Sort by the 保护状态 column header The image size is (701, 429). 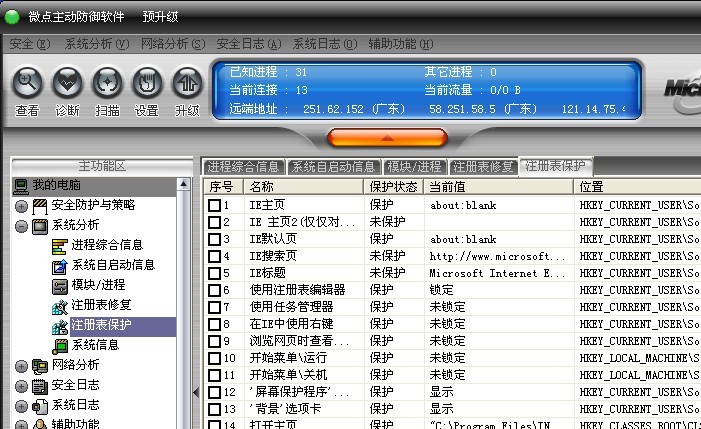(x=393, y=186)
